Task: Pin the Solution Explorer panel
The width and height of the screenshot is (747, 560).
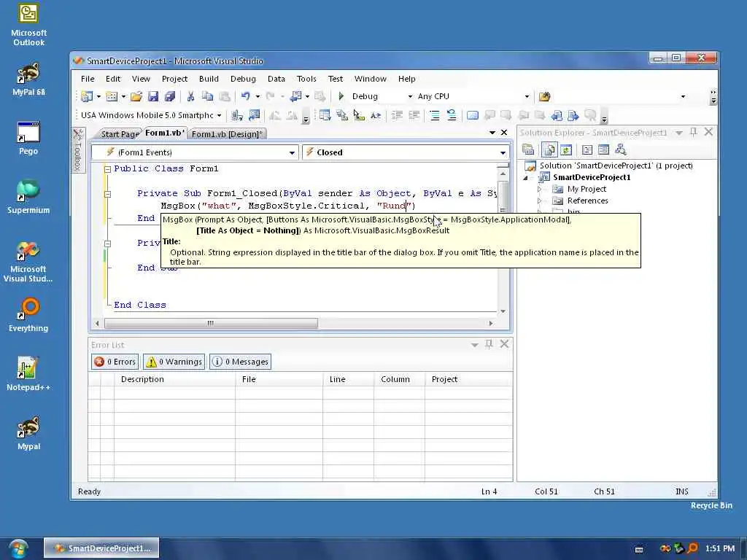Action: click(x=694, y=132)
